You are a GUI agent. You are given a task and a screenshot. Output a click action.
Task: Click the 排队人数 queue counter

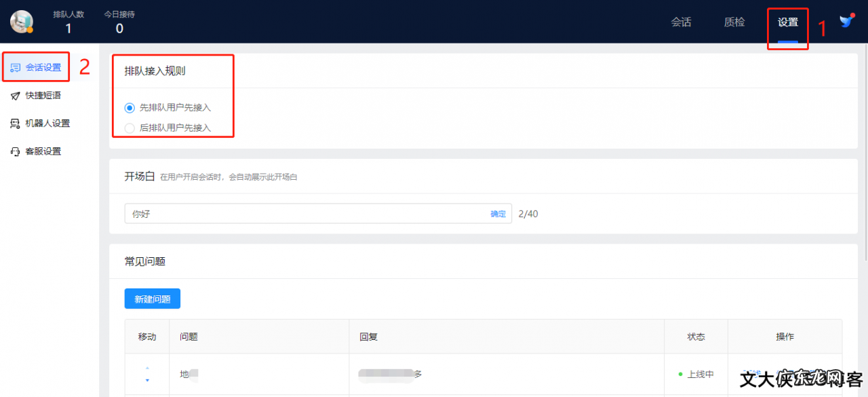tap(68, 22)
